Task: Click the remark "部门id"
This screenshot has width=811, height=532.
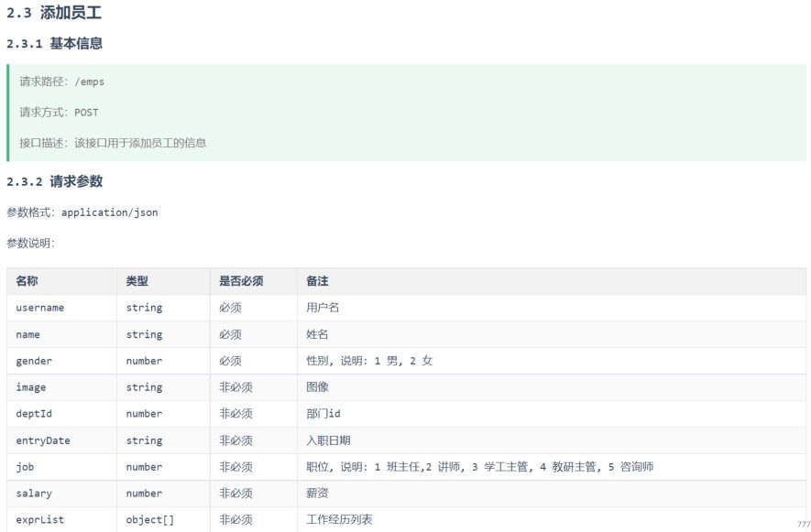Action: pyautogui.click(x=323, y=414)
